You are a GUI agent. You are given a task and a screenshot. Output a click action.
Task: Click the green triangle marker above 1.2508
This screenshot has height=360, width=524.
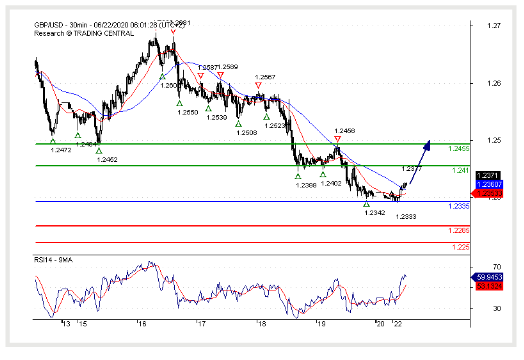[x=238, y=124]
